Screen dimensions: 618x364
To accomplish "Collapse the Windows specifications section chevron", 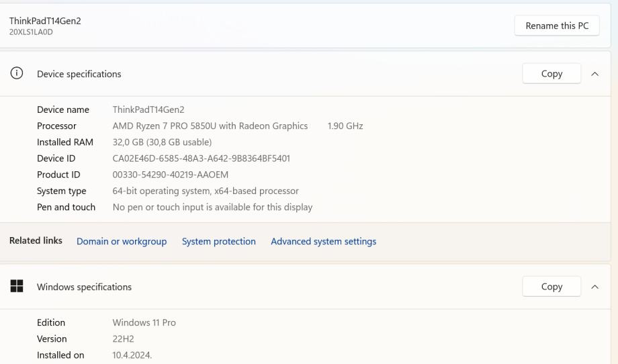I will [594, 287].
